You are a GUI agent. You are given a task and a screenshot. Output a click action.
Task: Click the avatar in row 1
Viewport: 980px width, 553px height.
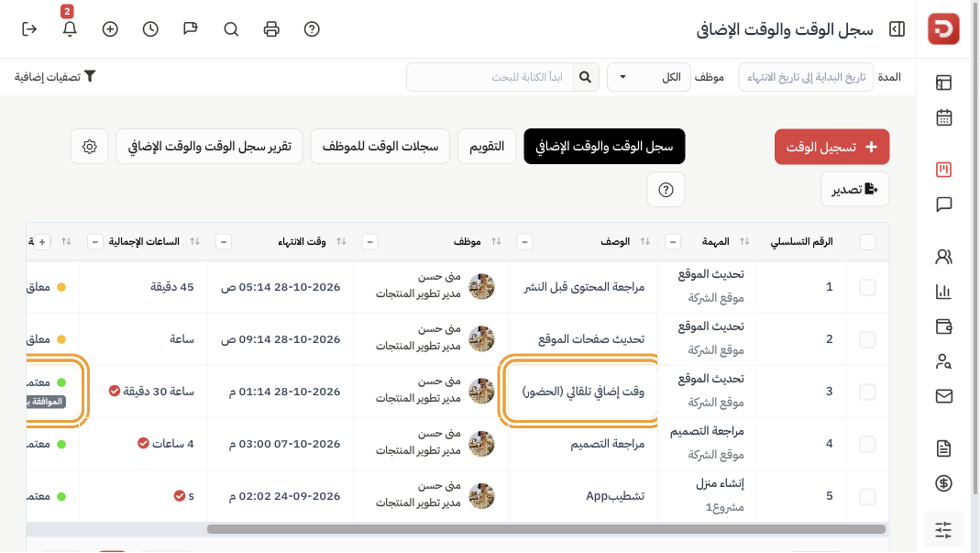coord(482,286)
